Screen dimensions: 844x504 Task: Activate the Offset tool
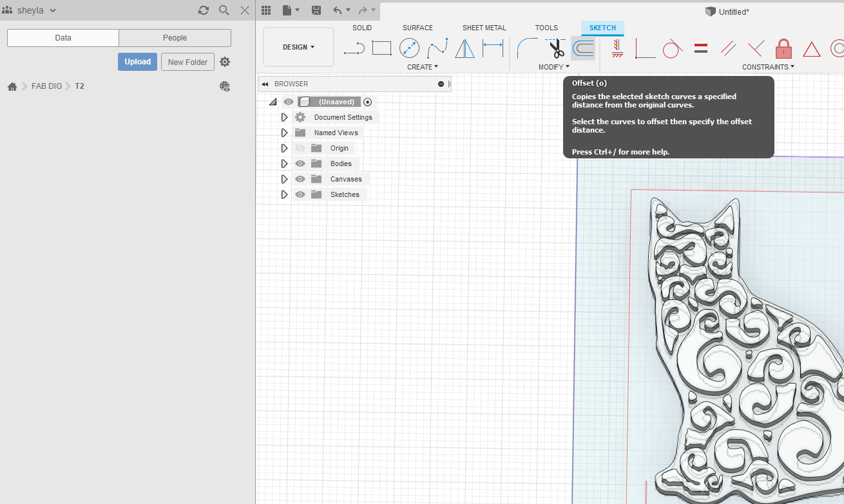pyautogui.click(x=584, y=48)
